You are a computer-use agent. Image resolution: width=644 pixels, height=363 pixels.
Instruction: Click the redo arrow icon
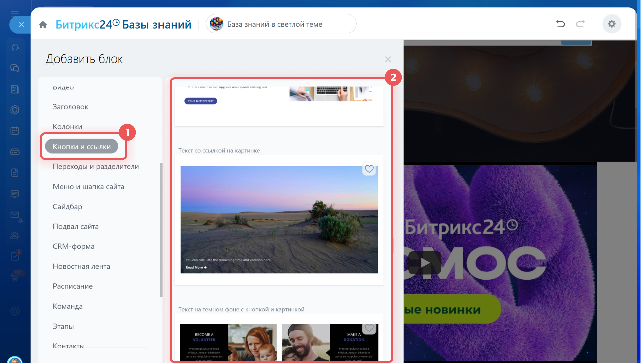(580, 24)
